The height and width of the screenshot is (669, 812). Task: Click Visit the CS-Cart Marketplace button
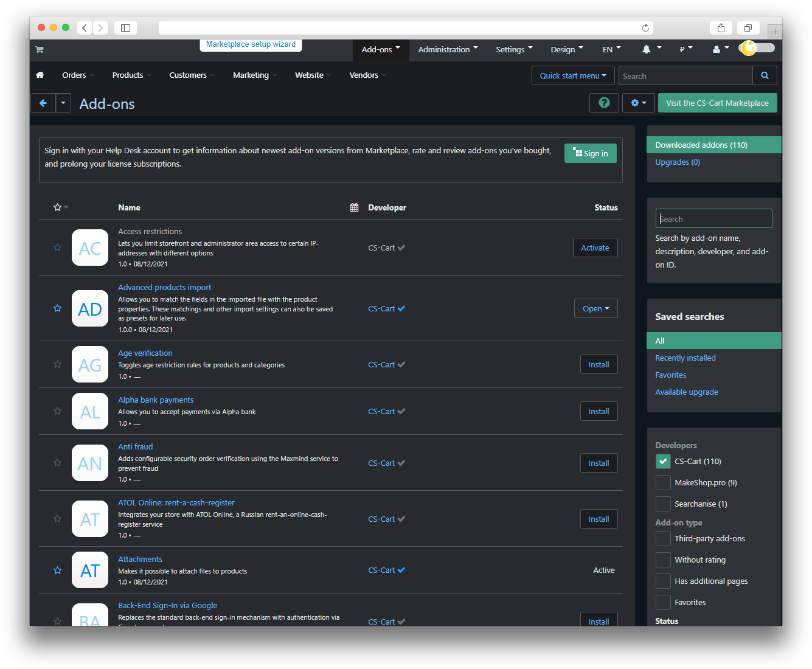point(718,103)
